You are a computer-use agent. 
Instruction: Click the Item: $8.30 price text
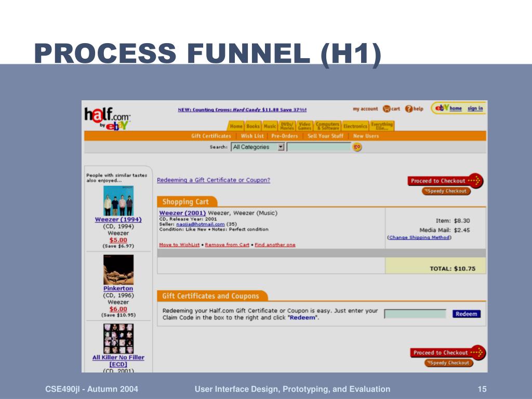pyautogui.click(x=453, y=221)
